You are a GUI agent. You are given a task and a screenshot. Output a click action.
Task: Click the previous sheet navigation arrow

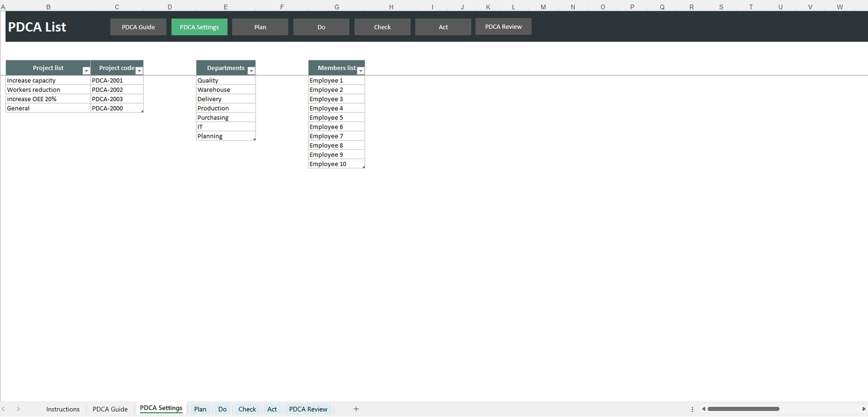tap(4, 409)
